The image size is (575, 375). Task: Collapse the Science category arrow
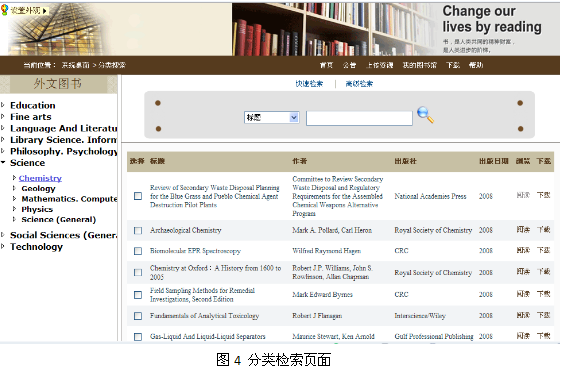3,162
